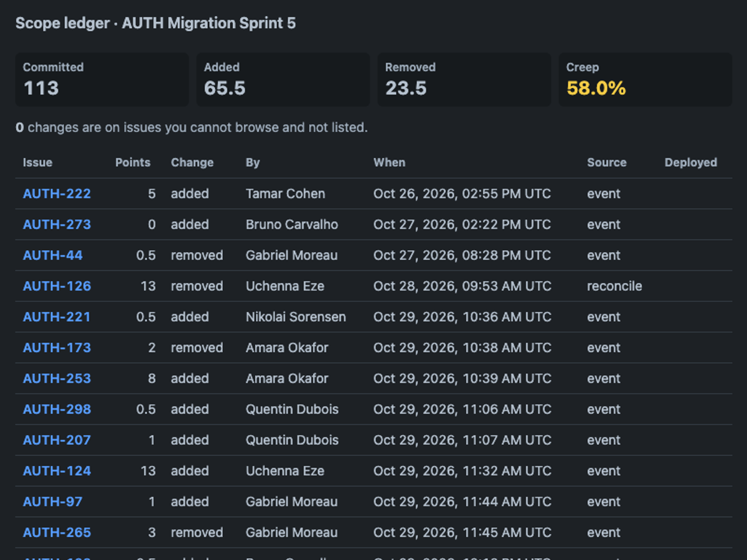Open issue AUTH-44 link
Image resolution: width=747 pixels, height=560 pixels.
pos(53,255)
